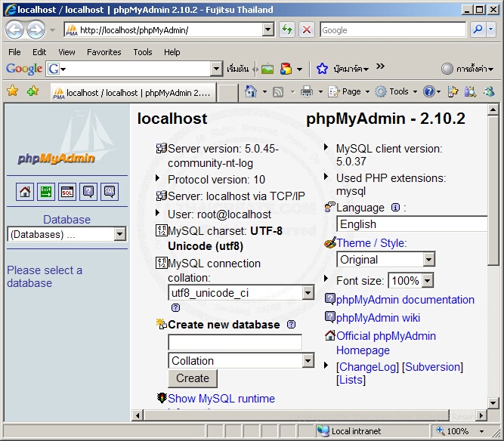Click the browser Forward arrow button
This screenshot has height=441, width=504.
(36, 30)
